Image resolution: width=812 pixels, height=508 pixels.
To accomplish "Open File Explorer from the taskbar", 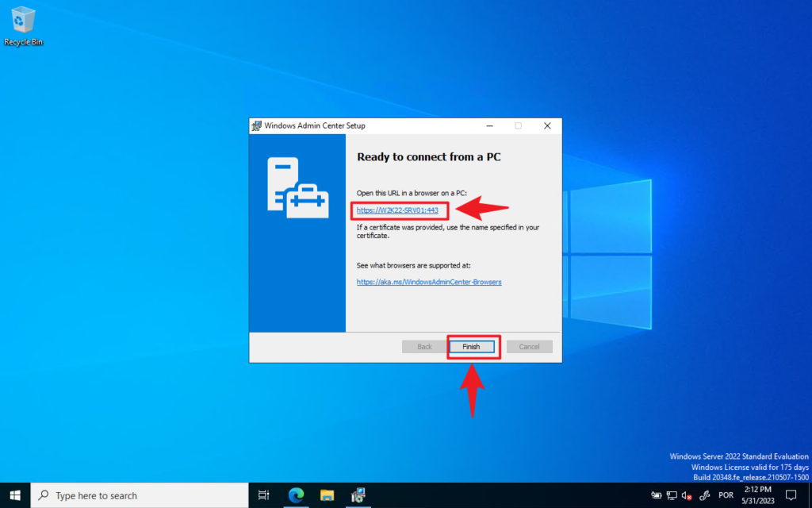I will click(x=326, y=495).
